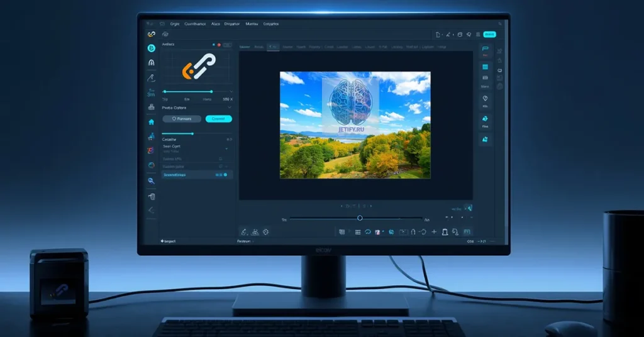Click the blue figure icon below home
Image resolution: width=644 pixels, height=337 pixels.
pyautogui.click(x=151, y=136)
